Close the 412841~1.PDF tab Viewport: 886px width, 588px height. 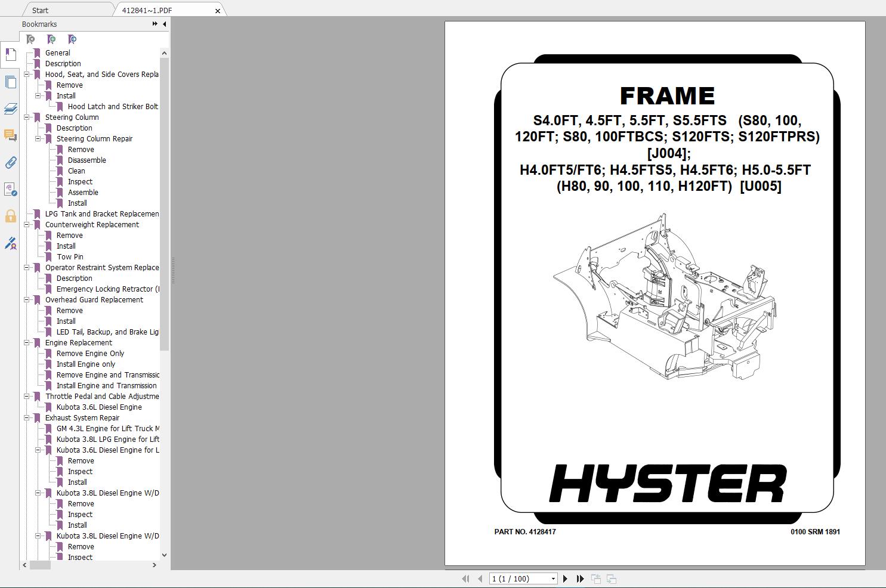[218, 11]
